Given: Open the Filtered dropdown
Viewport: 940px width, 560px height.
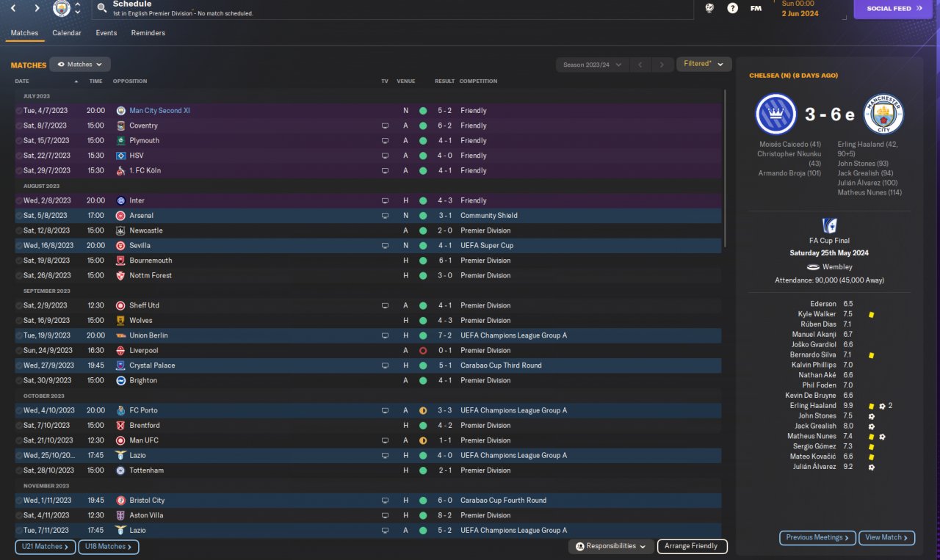Looking at the screenshot, I should [x=704, y=64].
